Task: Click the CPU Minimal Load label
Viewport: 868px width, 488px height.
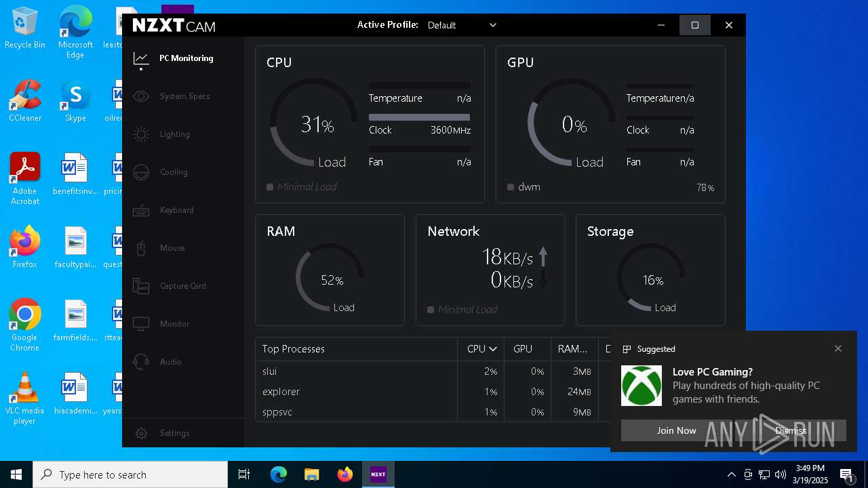Action: coord(307,187)
